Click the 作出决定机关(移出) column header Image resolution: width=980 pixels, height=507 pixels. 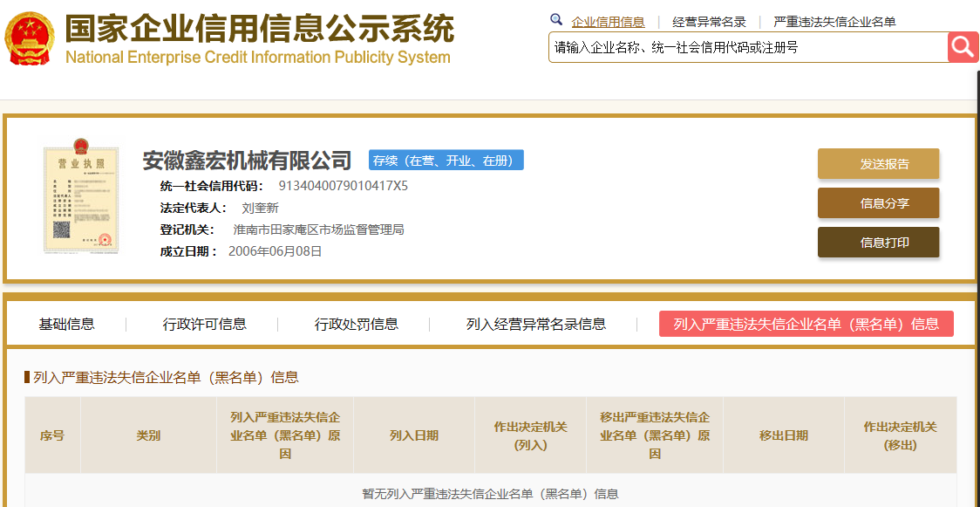pos(901,435)
